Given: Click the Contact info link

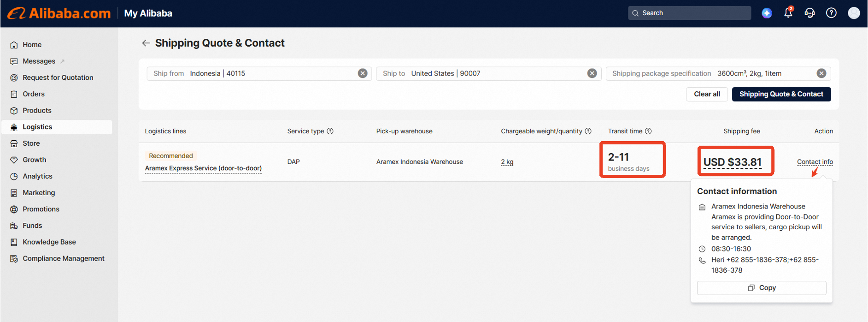Looking at the screenshot, I should [815, 162].
